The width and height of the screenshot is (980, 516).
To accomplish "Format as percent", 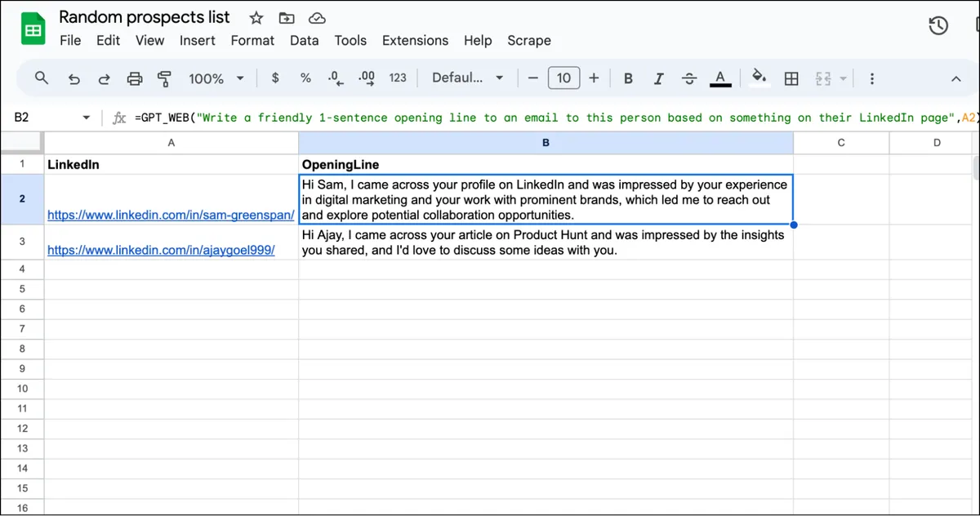I will 305,78.
